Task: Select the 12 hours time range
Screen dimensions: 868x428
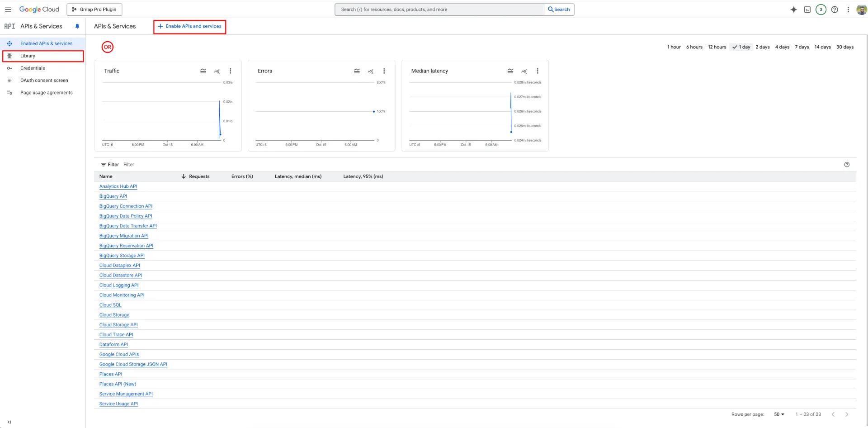Action: 717,47
